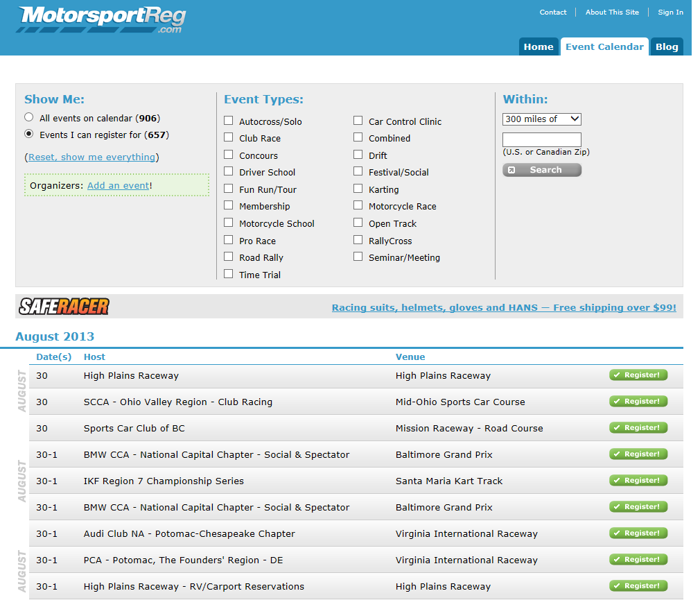Select All events on calendar radio button
Viewport: 700px width, 600px height.
tap(29, 117)
